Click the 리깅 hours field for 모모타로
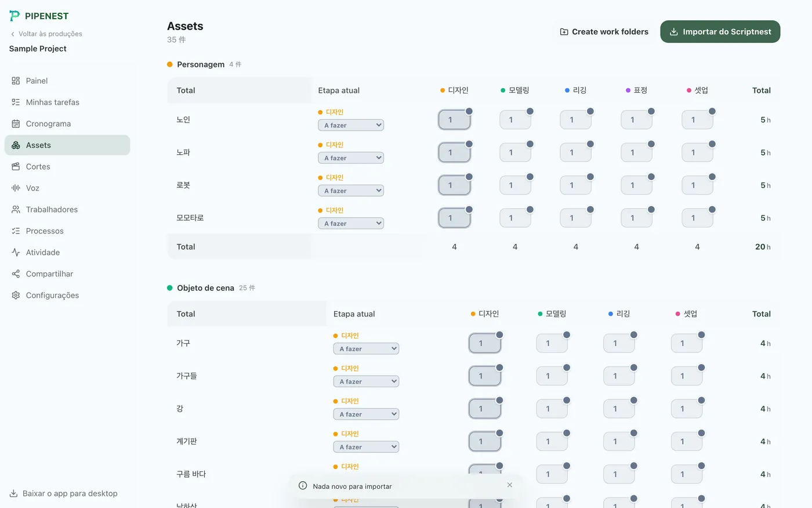Screen dimensions: 812x508 pos(575,218)
